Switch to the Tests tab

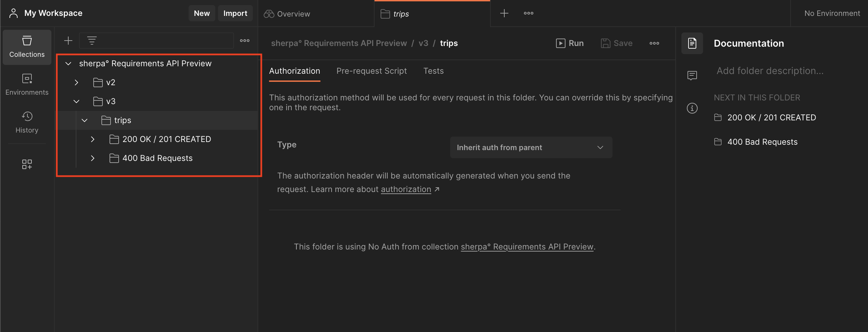pos(433,71)
